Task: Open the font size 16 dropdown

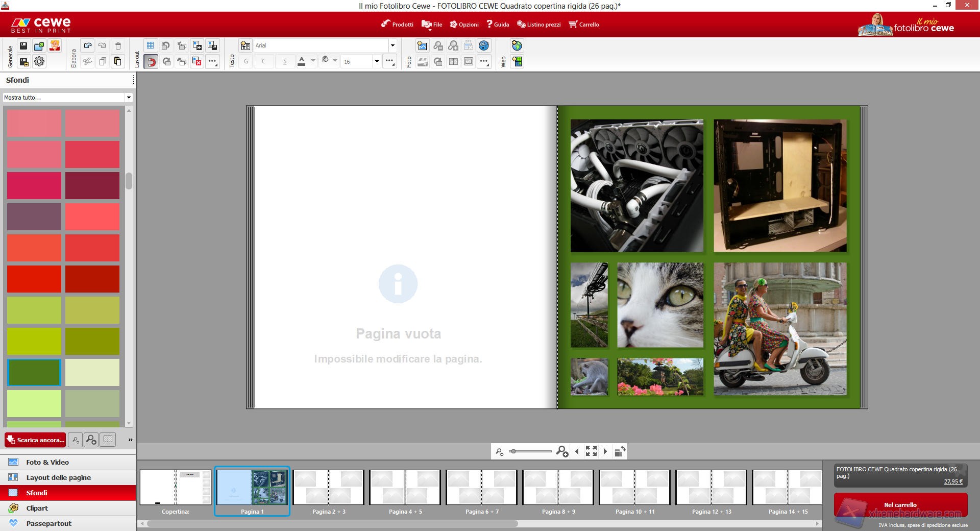Action: coord(377,62)
